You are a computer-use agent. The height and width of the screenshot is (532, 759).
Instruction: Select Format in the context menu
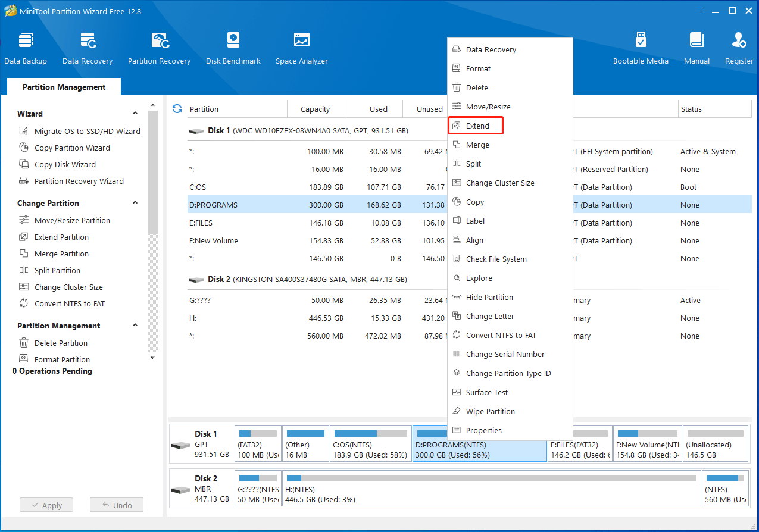tap(510, 68)
